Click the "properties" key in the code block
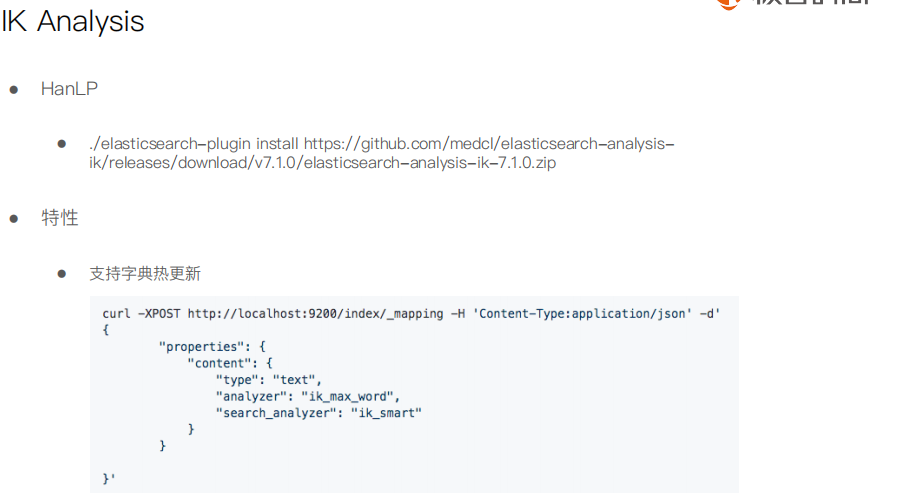The width and height of the screenshot is (899, 497). click(198, 347)
